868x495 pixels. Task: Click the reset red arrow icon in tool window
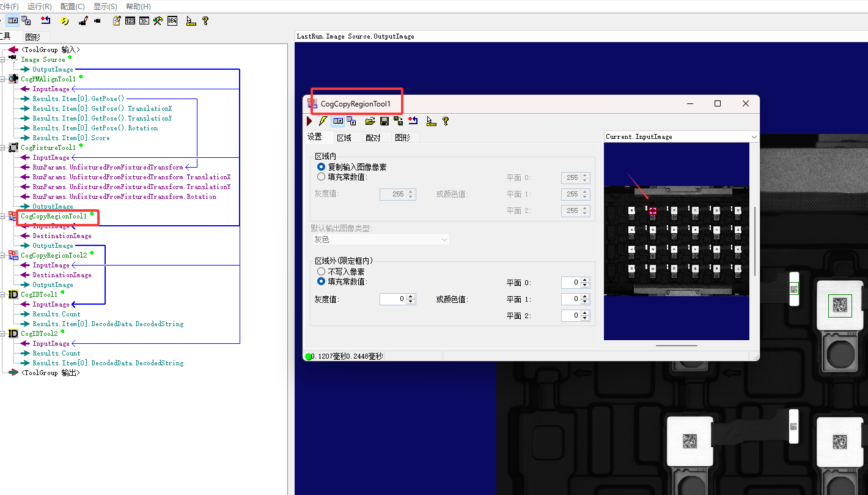[x=413, y=121]
